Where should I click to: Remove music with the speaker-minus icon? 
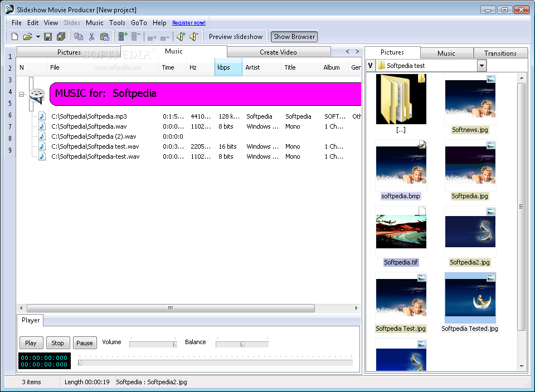[193, 37]
